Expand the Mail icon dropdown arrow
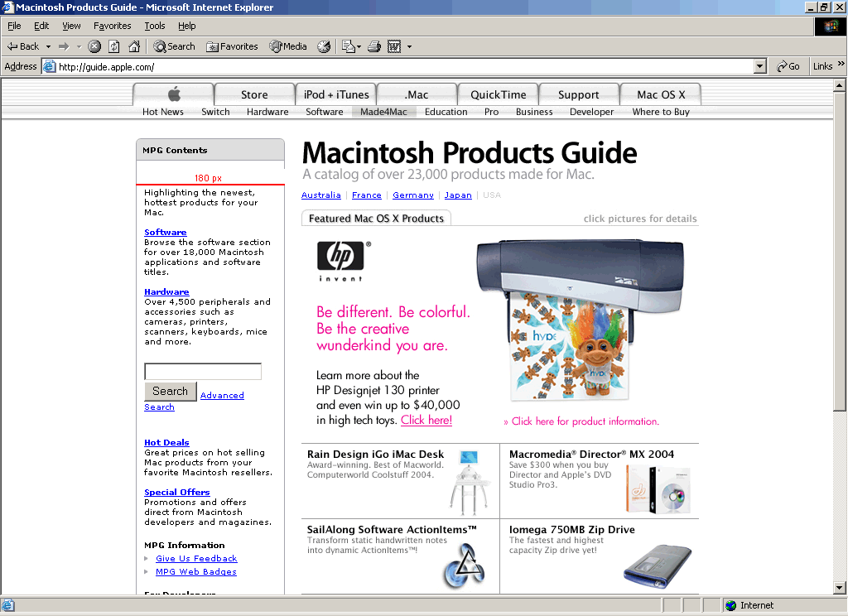 [x=359, y=46]
